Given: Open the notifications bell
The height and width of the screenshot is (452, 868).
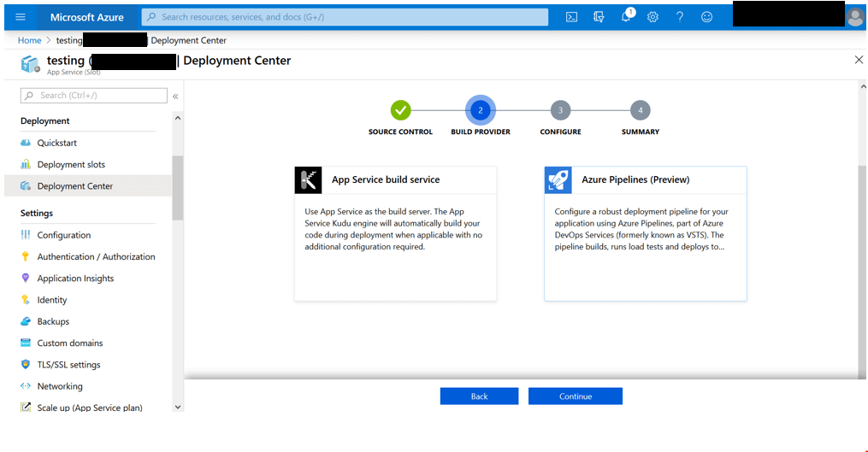Looking at the screenshot, I should pos(626,17).
